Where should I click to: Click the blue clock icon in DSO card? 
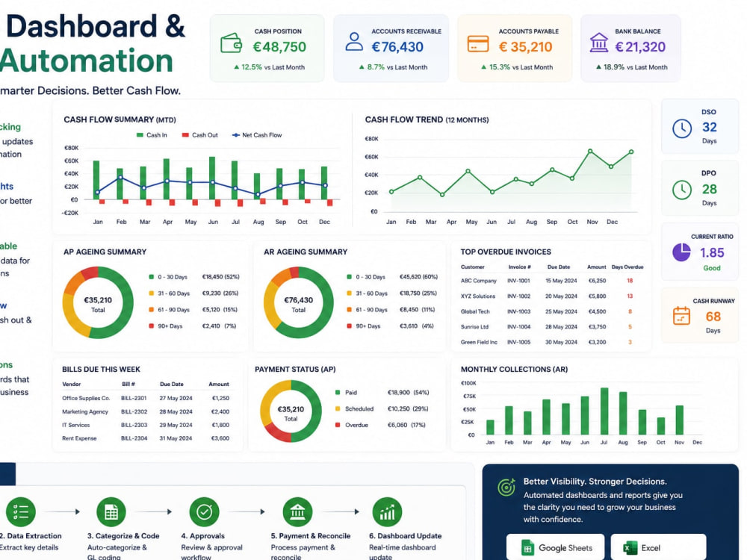tap(682, 128)
